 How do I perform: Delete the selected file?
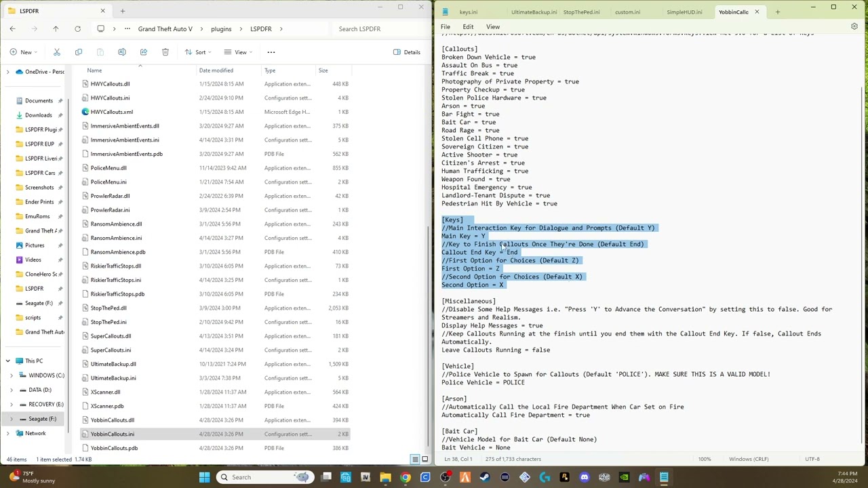coord(165,52)
